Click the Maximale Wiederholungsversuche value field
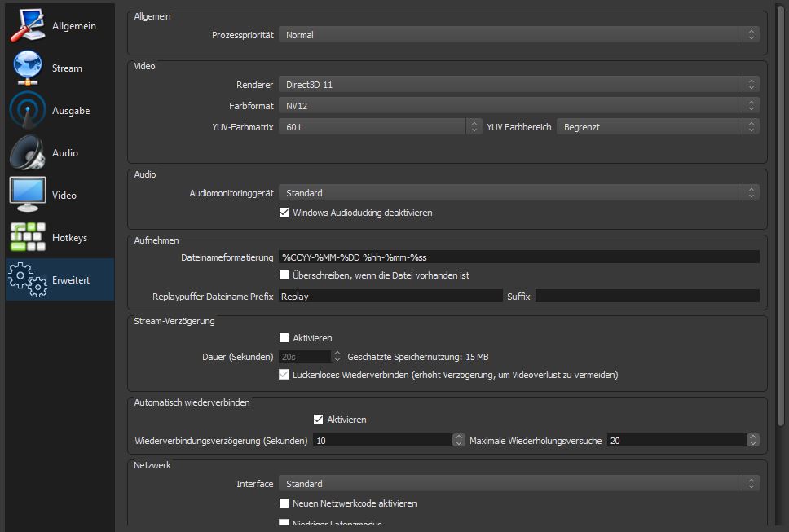The image size is (789, 532). (677, 441)
